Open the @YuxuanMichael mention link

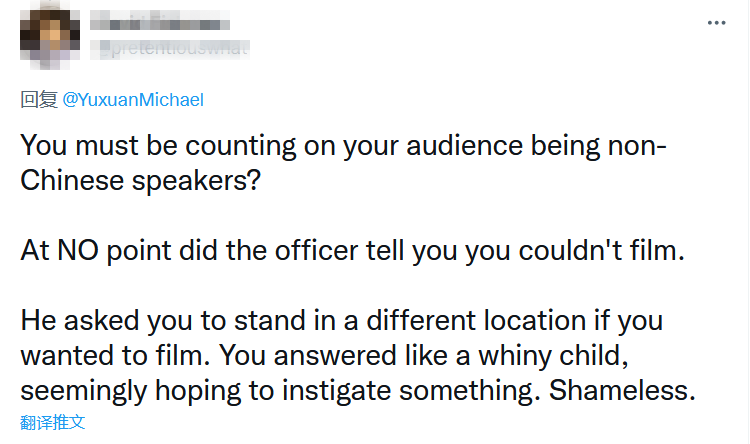[133, 100]
